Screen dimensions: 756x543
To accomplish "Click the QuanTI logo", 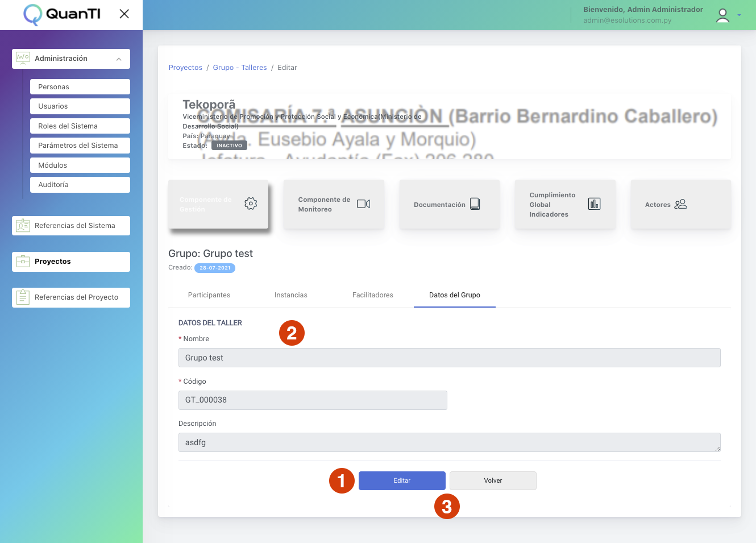I will click(62, 15).
